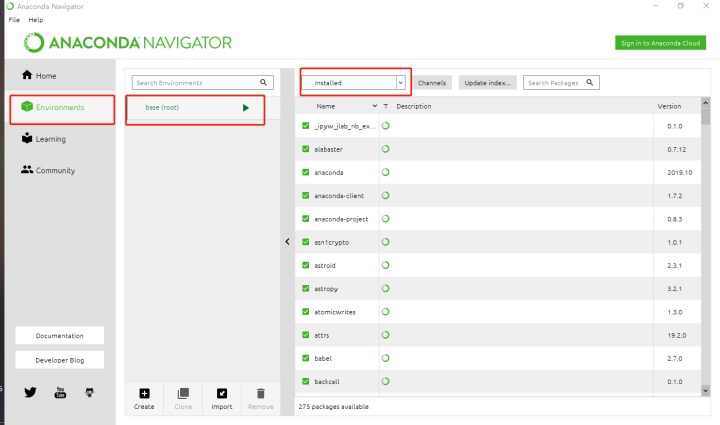
Task: Click package list scrollbar down arrow
Action: tap(705, 391)
